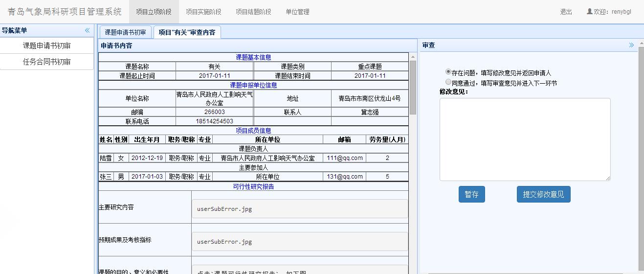Switch to 课题申请书初审 tab
Viewport: 644px width, 274px height.
125,32
